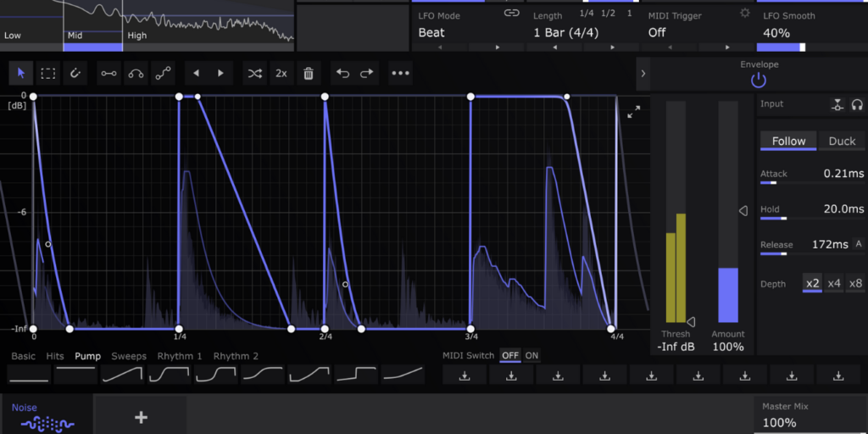Adjust the Attack slider
Image resolution: width=868 pixels, height=434 pixels.
(812, 182)
